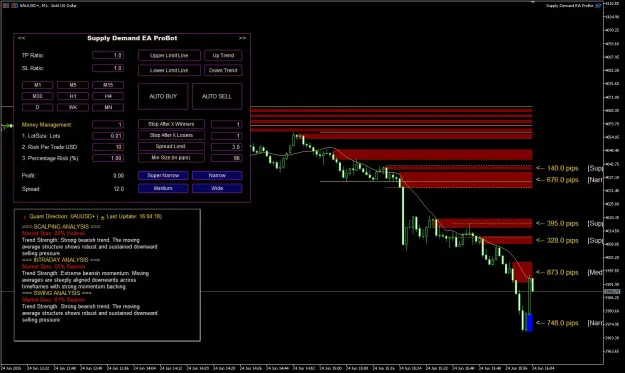Toggle the D daily timeframe button

click(x=37, y=107)
